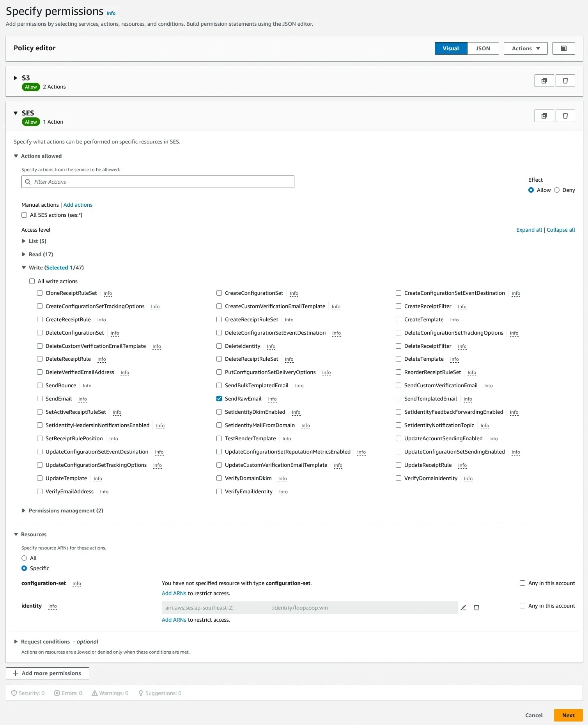Click Add more permissions button
Image resolution: width=588 pixels, height=725 pixels.
pos(48,673)
